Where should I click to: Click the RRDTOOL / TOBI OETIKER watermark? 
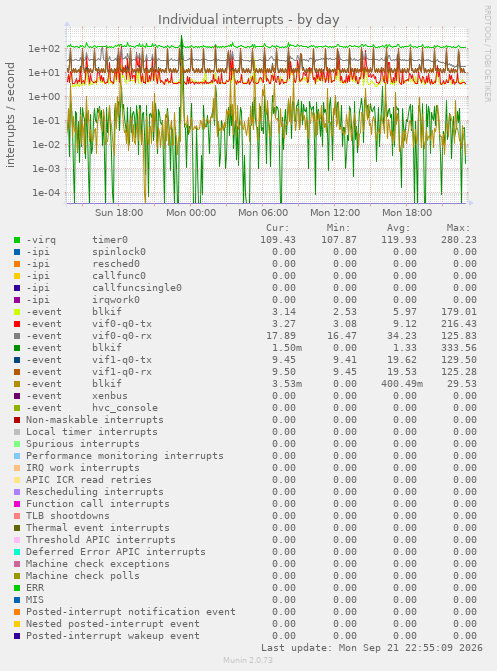(x=488, y=53)
